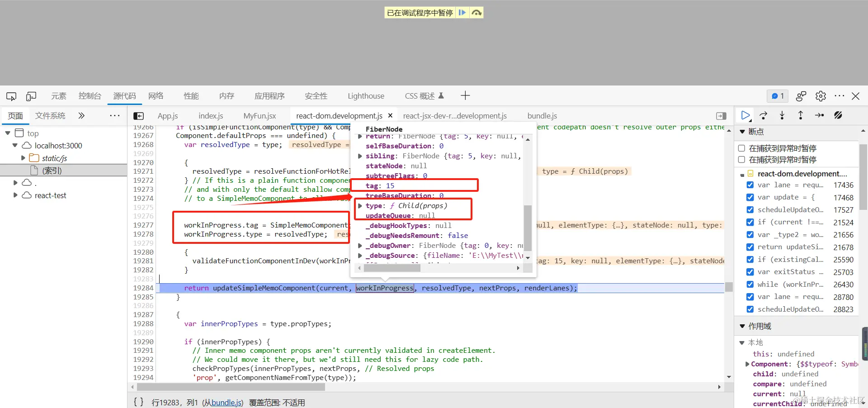Viewport: 868px width, 408px height.
Task: Enable second 在捕获到异常时暂停 checkbox
Action: pos(741,159)
